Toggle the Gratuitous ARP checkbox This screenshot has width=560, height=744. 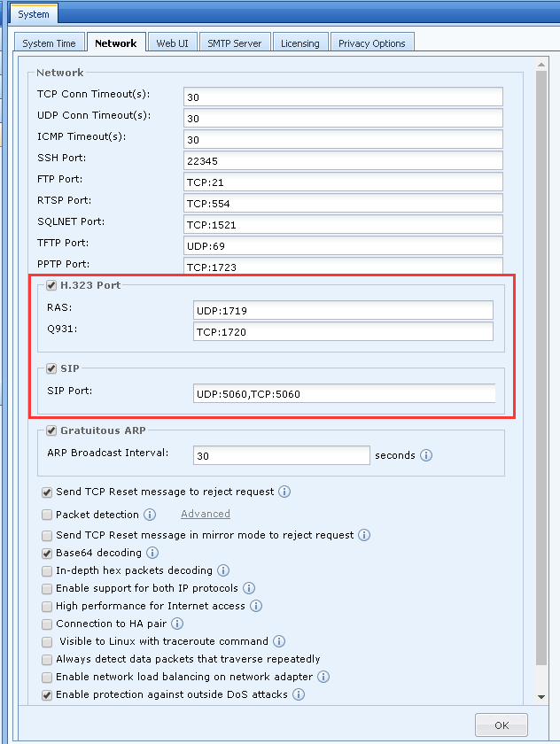point(51,430)
